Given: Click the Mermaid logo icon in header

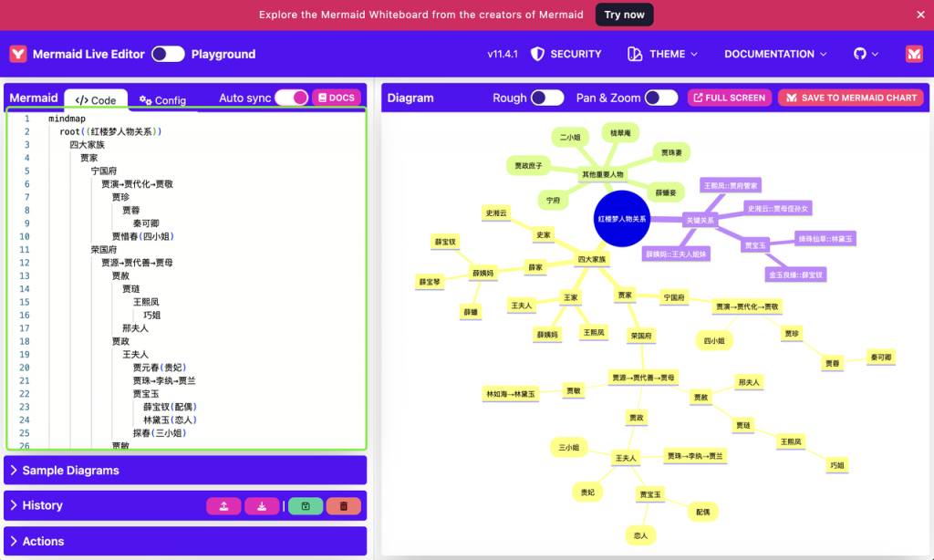Looking at the screenshot, I should click(x=18, y=54).
